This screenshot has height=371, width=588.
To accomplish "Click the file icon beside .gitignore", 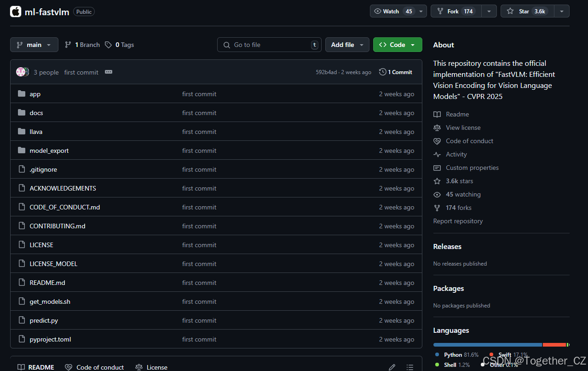I will [22, 169].
